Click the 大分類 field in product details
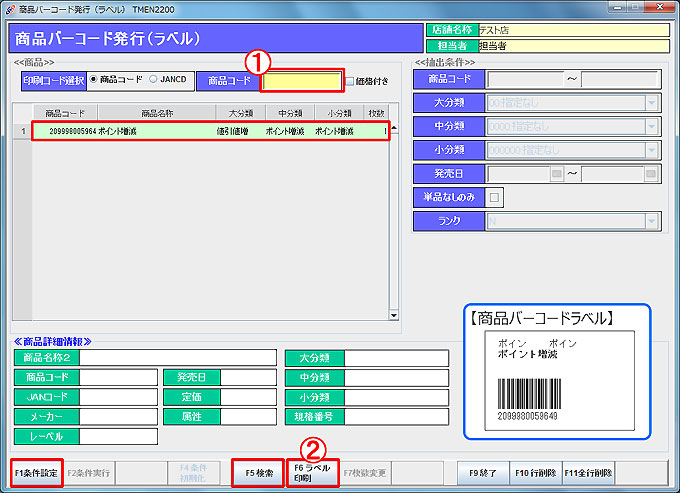The width and height of the screenshot is (680, 493). [x=397, y=359]
